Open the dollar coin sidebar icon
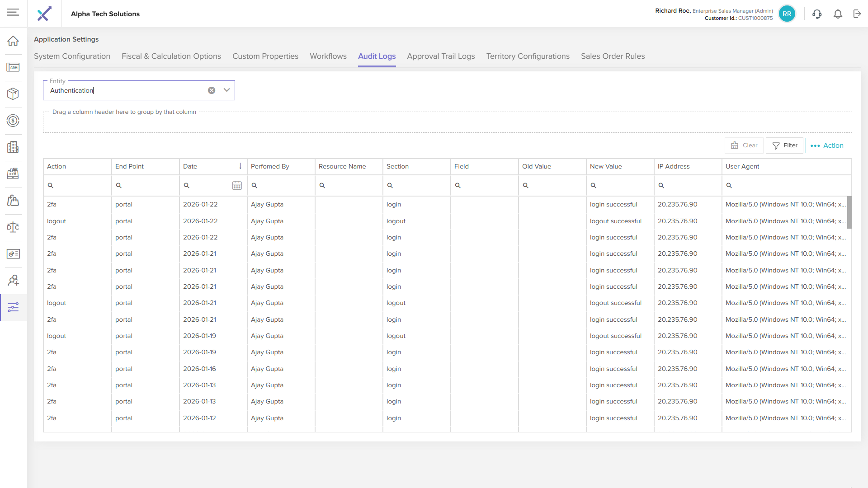Screen dimensions: 868x488 pos(13,121)
